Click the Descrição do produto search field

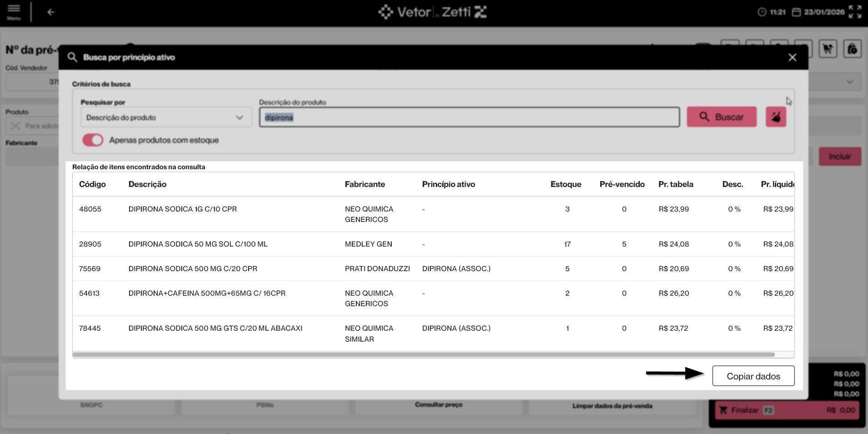click(x=469, y=117)
